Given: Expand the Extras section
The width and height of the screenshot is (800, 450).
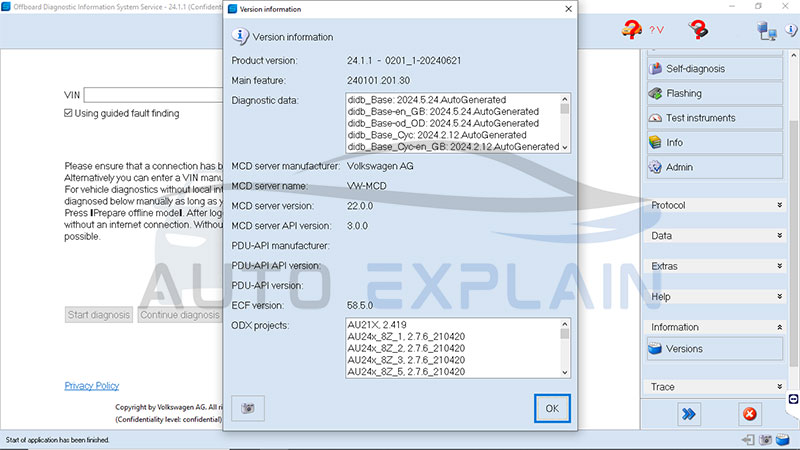Looking at the screenshot, I should click(716, 266).
